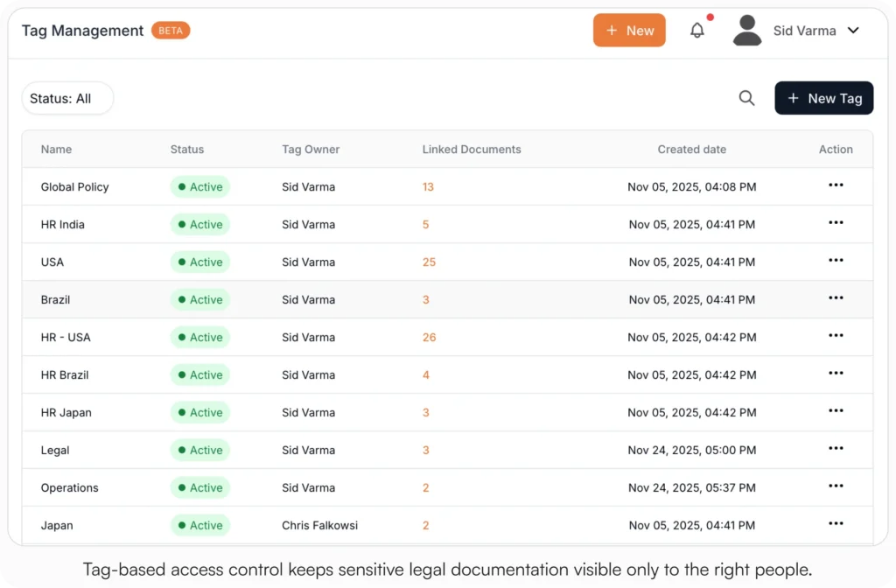896x588 pixels.
Task: Open linked documents count for Japan
Action: pos(426,526)
